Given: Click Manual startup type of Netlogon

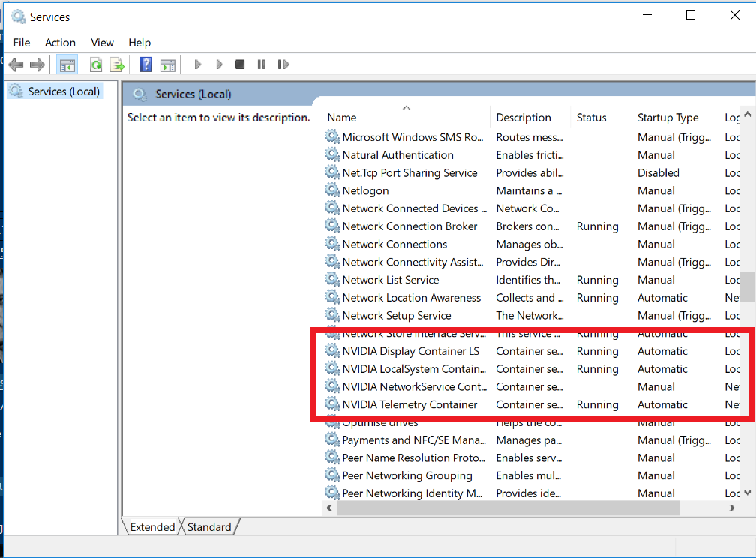Looking at the screenshot, I should (x=655, y=190).
